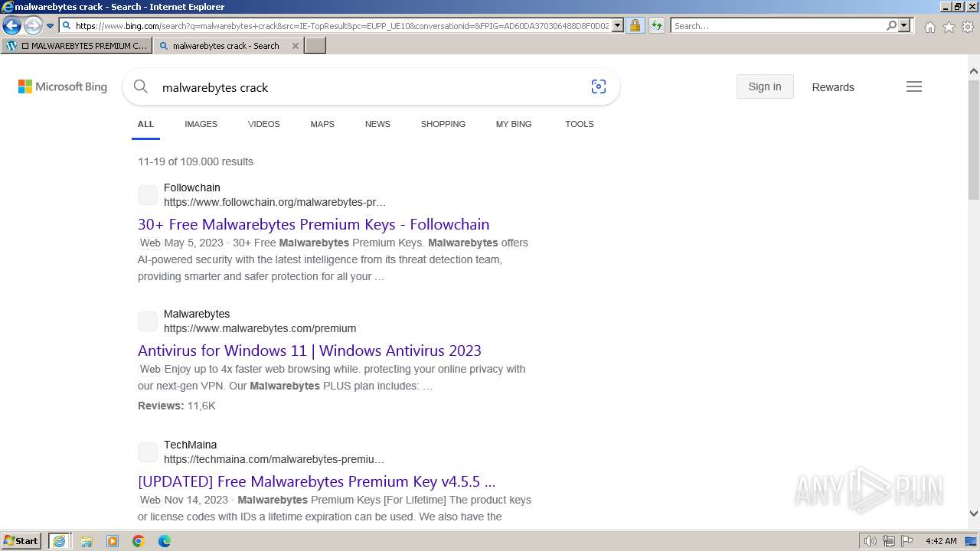980x551 pixels.
Task: Open '30+ Free Malwarebytes Premium Keys - Followchain' result
Action: click(313, 224)
